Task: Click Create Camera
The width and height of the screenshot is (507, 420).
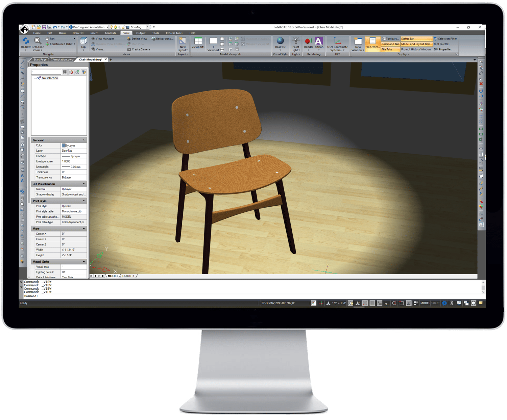Action: click(x=140, y=49)
